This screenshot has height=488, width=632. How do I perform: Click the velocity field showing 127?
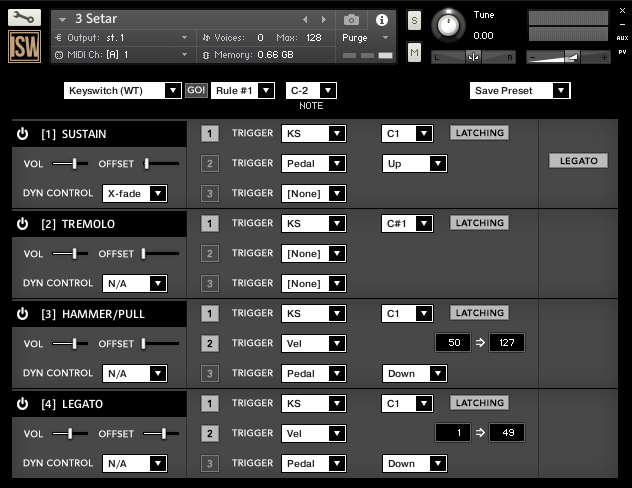pyautogui.click(x=506, y=344)
